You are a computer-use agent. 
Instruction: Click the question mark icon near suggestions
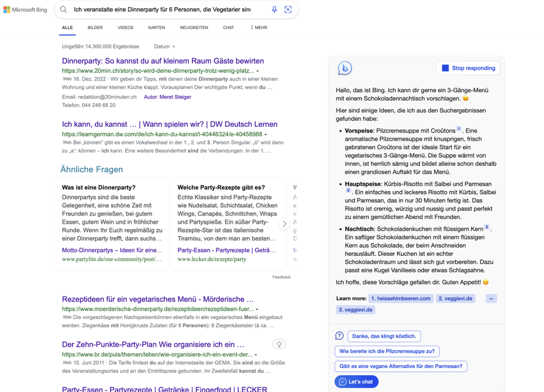click(x=339, y=335)
